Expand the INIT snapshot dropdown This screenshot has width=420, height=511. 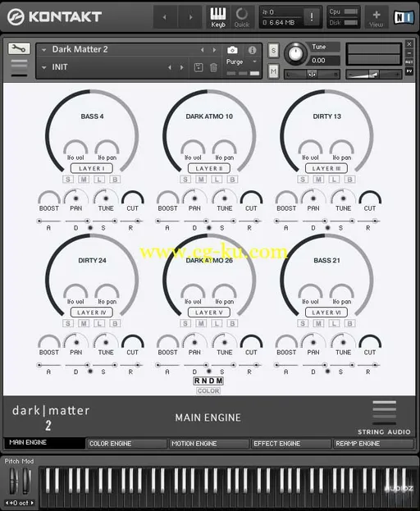43,67
